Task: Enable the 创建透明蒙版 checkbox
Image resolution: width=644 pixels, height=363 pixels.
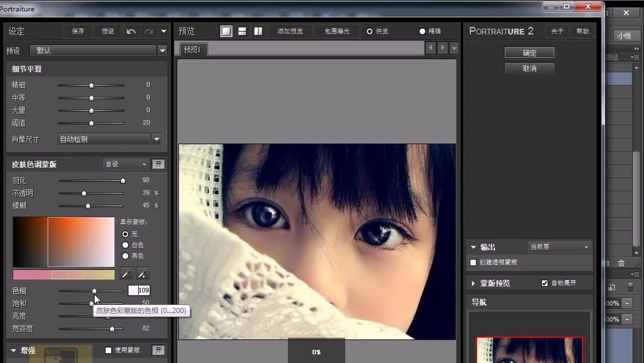Action: (472, 263)
